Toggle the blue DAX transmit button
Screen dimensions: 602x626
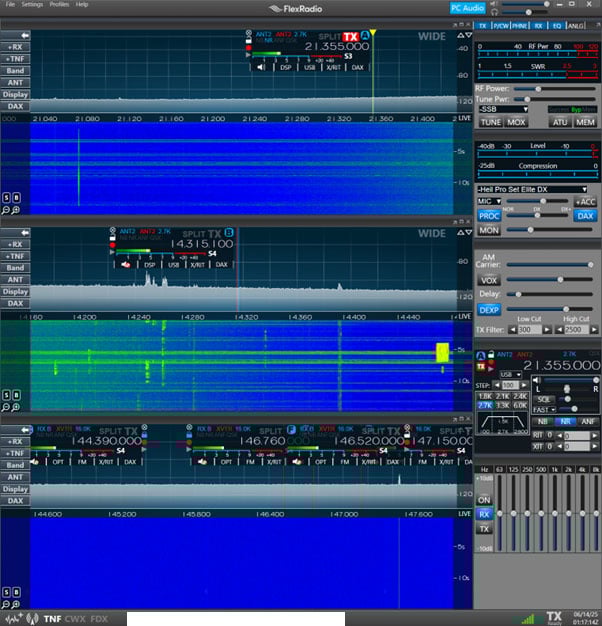click(x=585, y=216)
